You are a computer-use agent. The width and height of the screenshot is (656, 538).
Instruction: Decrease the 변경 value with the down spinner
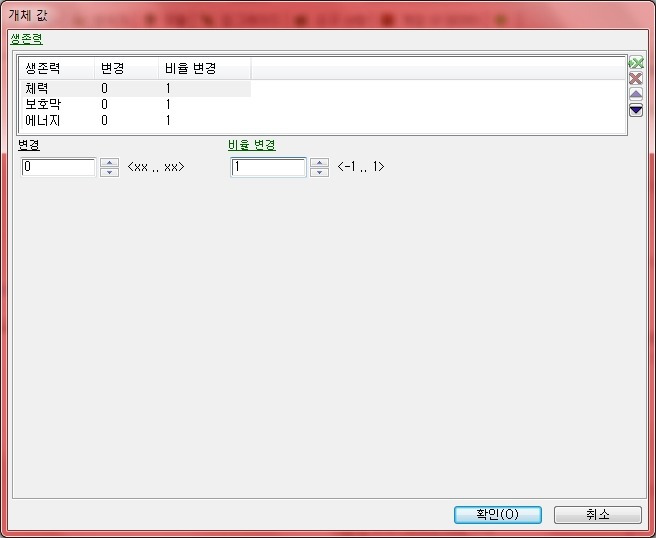point(110,172)
